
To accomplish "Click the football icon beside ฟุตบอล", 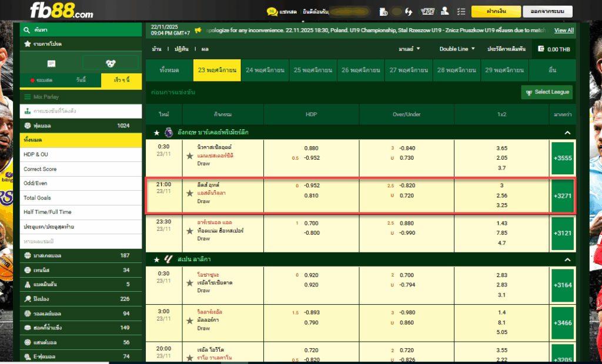I will (x=27, y=126).
